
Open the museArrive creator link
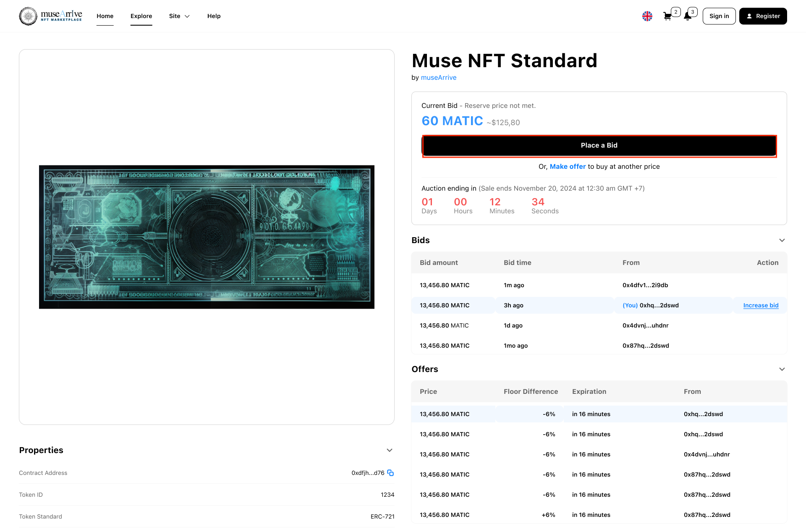point(438,78)
